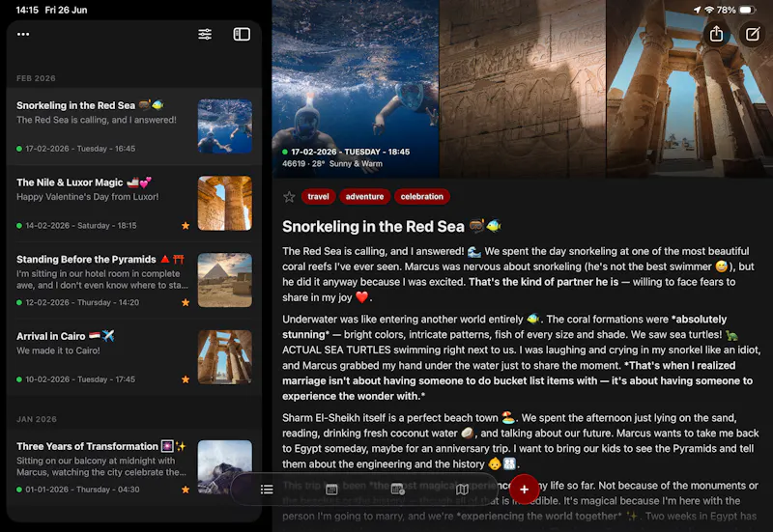Image resolution: width=773 pixels, height=532 pixels.
Task: Click the pyramid thumbnail in the list
Action: click(225, 280)
